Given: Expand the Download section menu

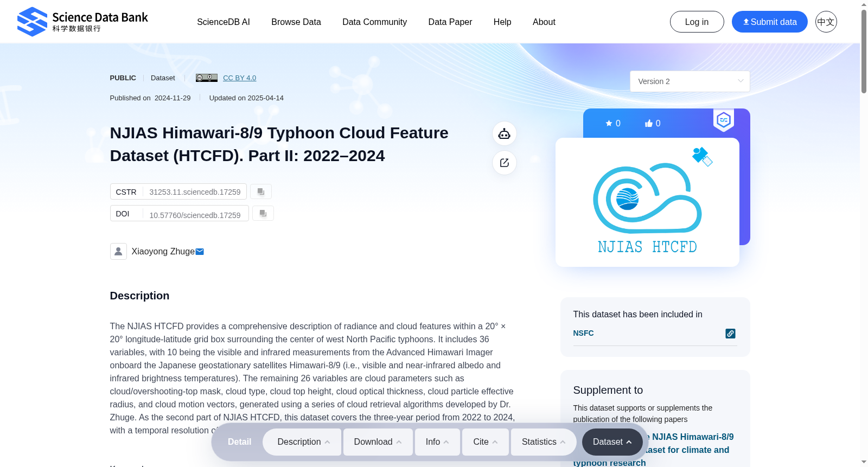Looking at the screenshot, I should tap(378, 442).
